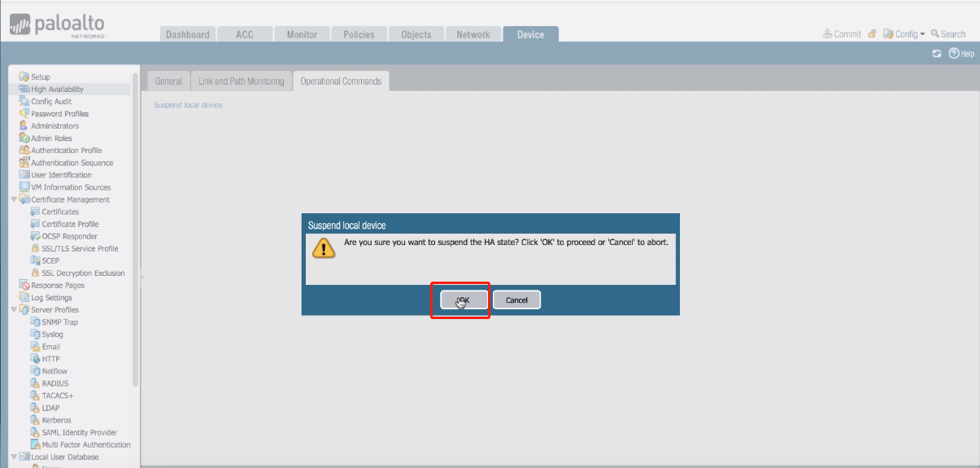Select Certificate Profile in the tree
This screenshot has height=468, width=980.
point(70,224)
